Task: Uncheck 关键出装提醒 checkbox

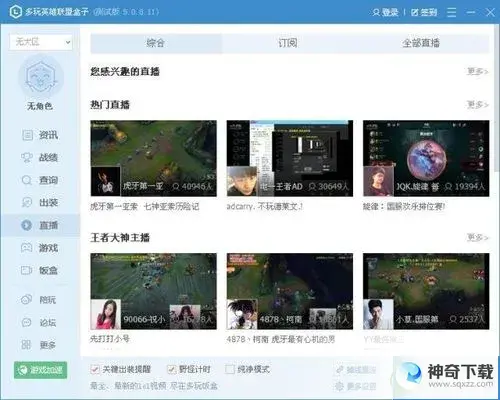Action: click(95, 369)
